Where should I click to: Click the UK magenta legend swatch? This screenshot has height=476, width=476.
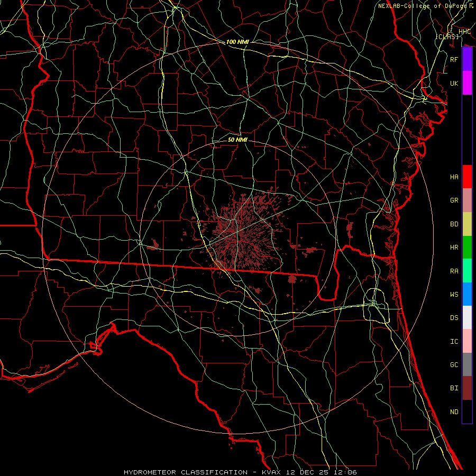point(467,83)
